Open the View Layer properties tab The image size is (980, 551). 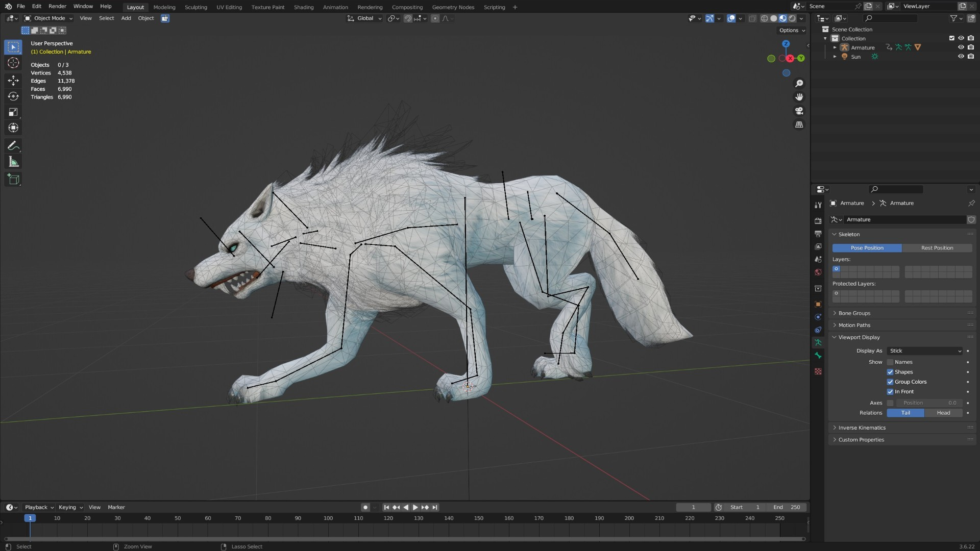[818, 246]
